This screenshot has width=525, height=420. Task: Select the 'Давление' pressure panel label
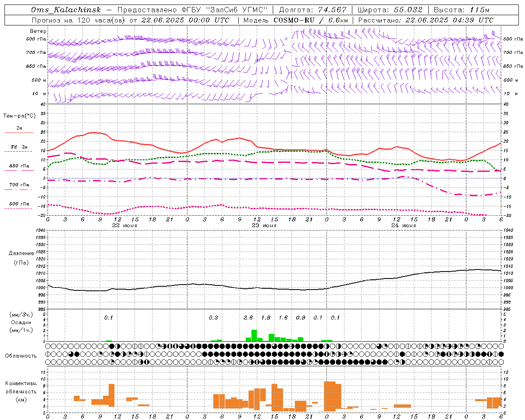pos(21,253)
